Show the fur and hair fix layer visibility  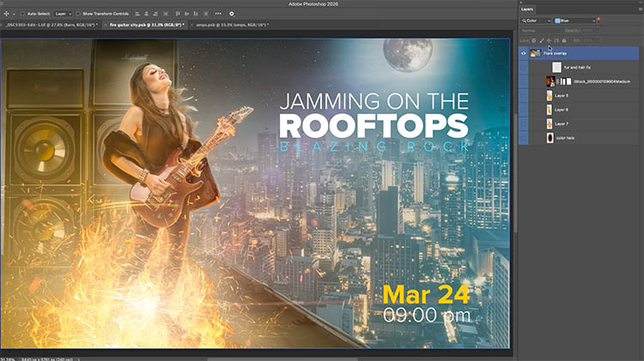[523, 67]
